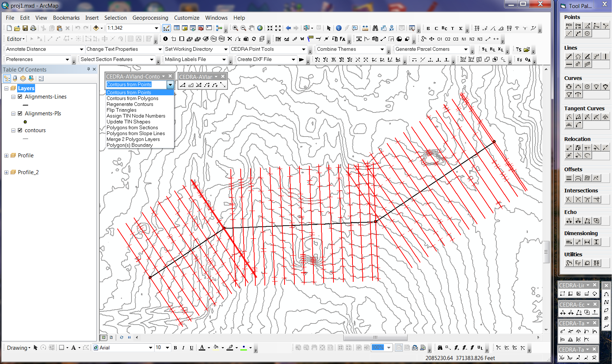This screenshot has width=614, height=364.
Task: Open the map scale dropdown
Action: 156,28
